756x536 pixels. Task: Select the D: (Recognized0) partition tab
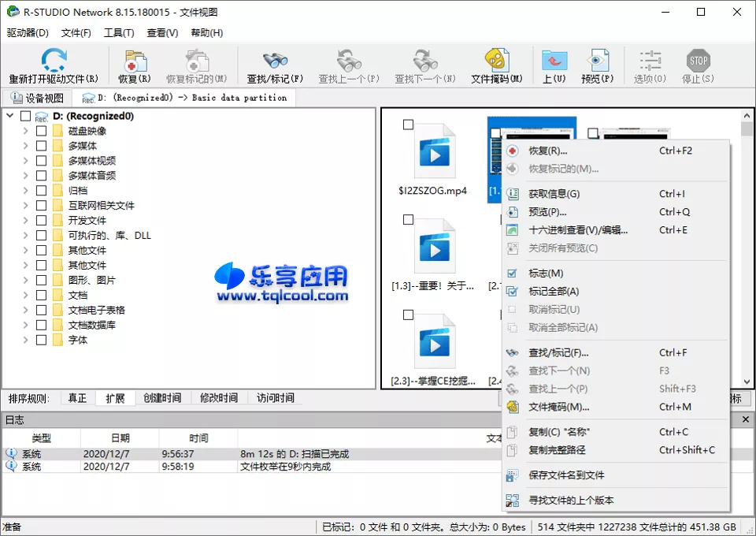click(x=184, y=98)
